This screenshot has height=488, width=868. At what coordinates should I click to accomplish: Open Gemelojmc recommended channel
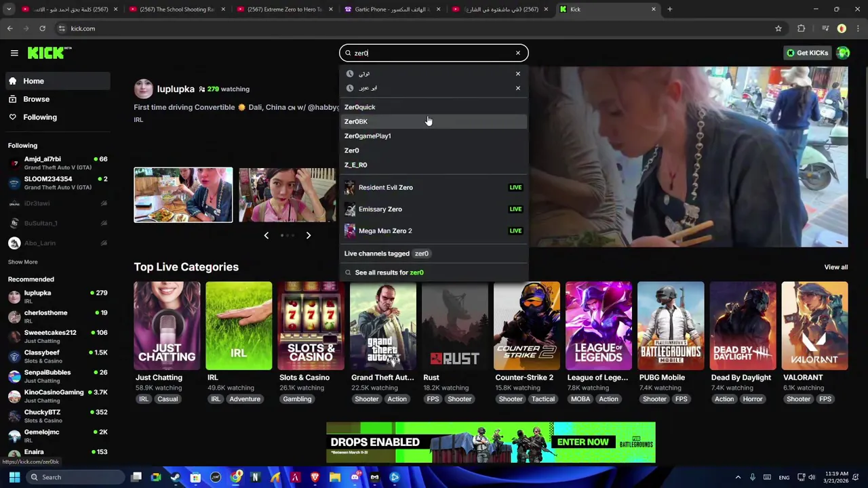[x=57, y=436]
